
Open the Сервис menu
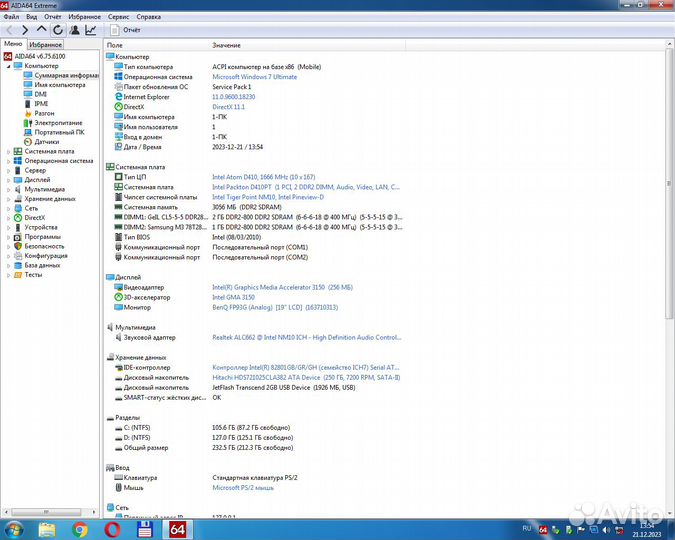click(118, 17)
